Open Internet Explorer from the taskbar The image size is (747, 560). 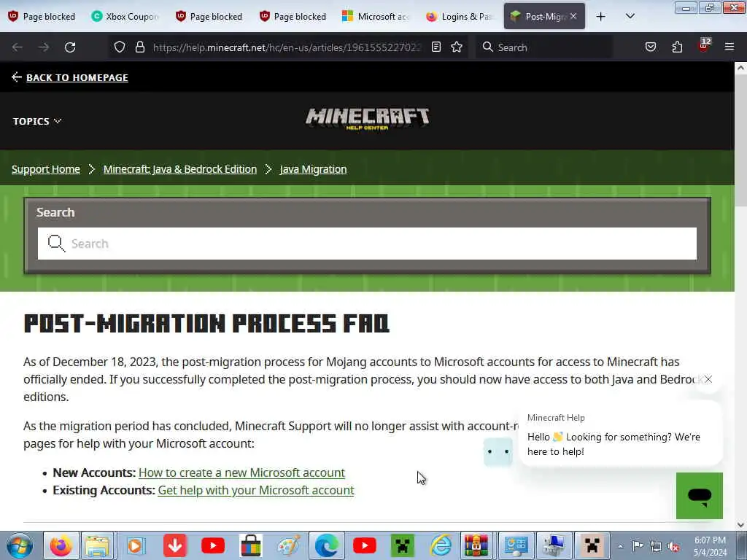click(440, 545)
